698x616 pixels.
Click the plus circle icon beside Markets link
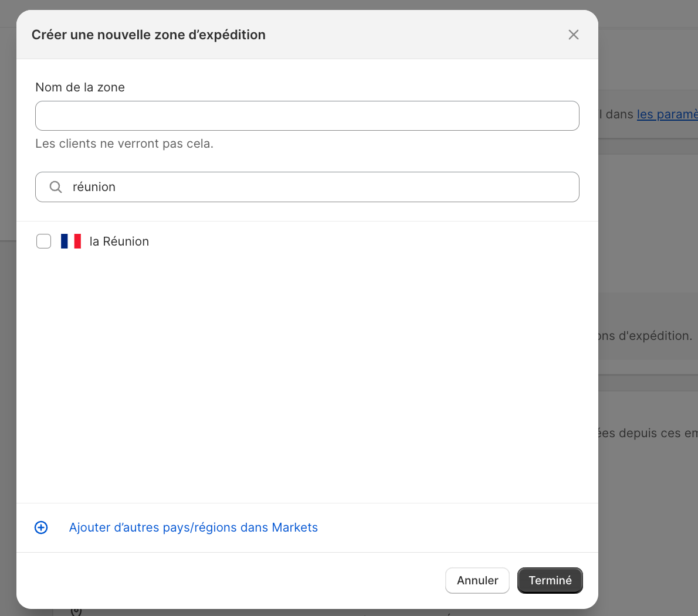pos(41,527)
